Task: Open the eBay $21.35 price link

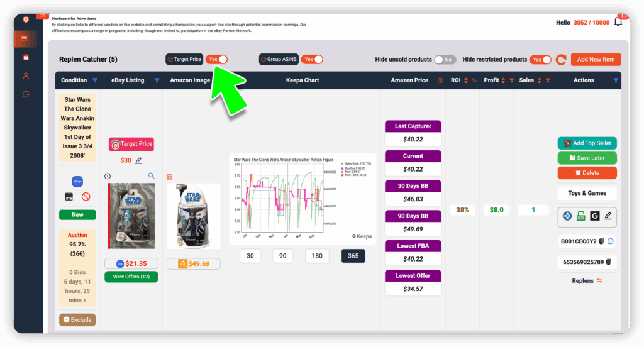Action: tap(131, 263)
